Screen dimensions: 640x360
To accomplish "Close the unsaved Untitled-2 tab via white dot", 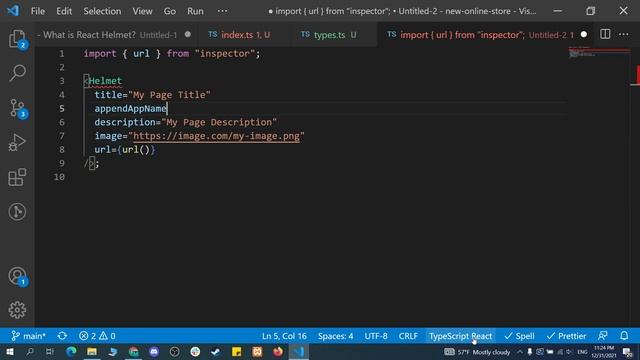I will pos(584,35).
